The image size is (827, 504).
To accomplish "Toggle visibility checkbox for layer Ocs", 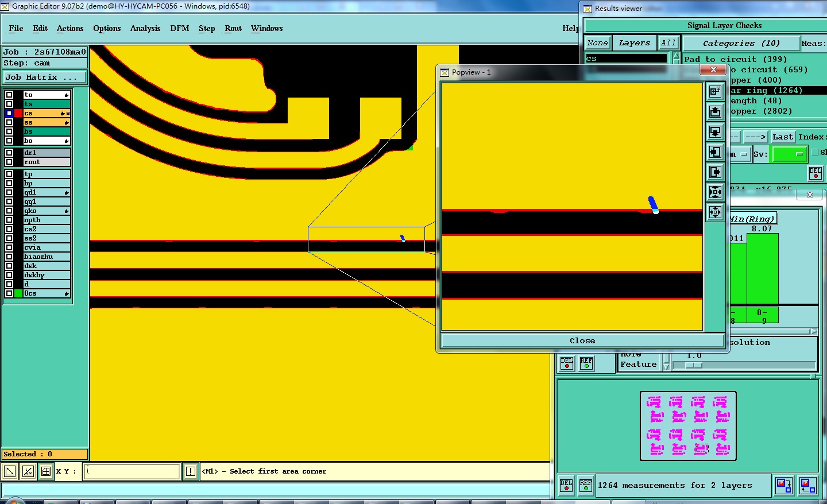I will pyautogui.click(x=9, y=293).
